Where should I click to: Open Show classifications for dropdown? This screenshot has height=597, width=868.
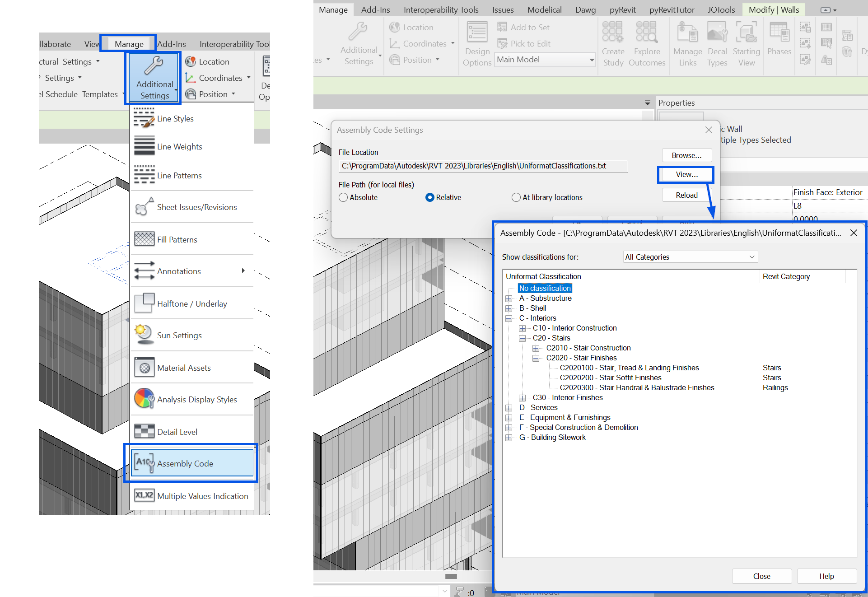690,257
